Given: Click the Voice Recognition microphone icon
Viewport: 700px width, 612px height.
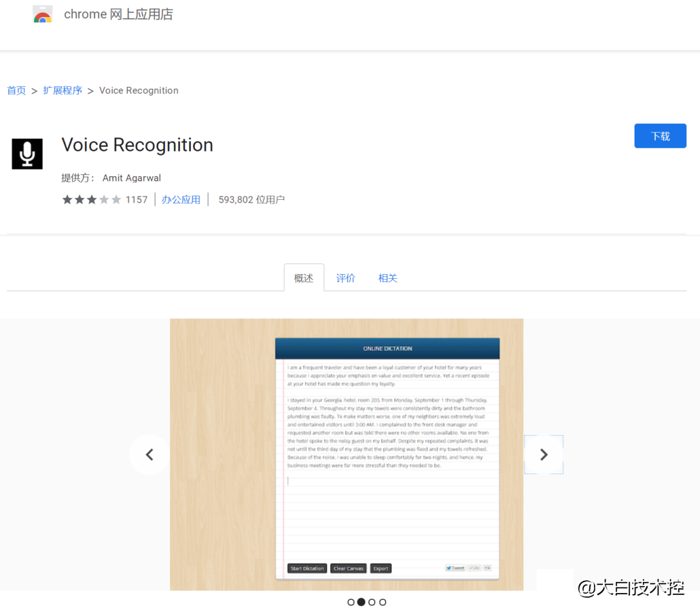Looking at the screenshot, I should 27,154.
